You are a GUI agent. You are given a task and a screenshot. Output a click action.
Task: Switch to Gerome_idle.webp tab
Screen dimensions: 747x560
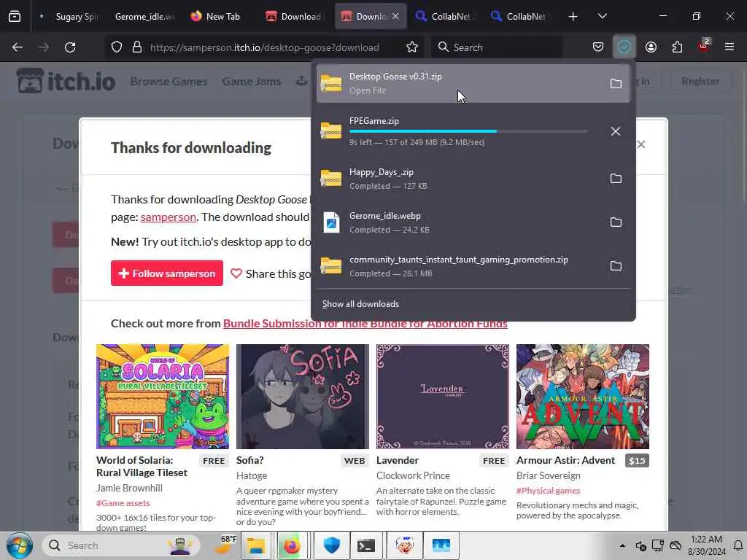[x=144, y=17]
